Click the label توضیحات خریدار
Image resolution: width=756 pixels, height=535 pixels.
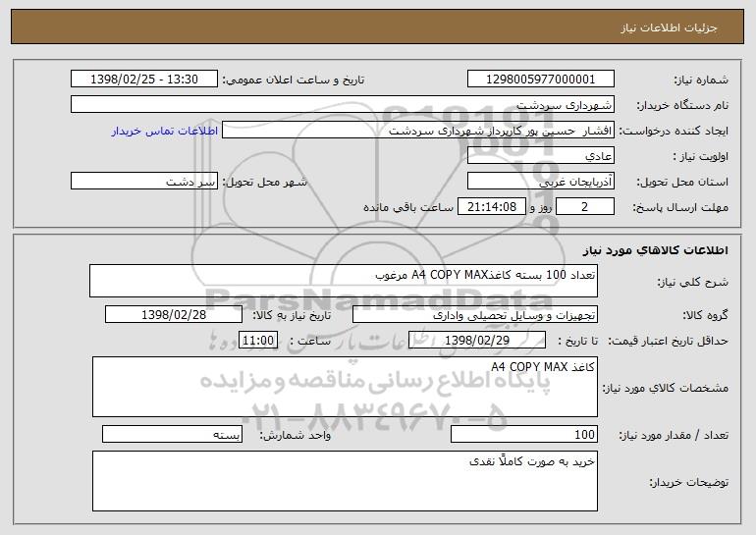point(689,482)
